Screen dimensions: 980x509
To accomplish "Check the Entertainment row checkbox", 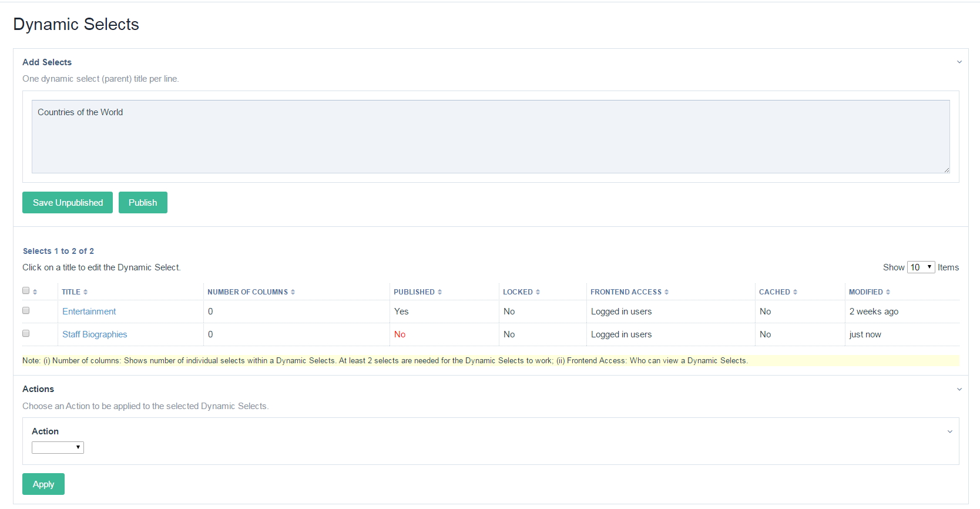I will (x=26, y=310).
